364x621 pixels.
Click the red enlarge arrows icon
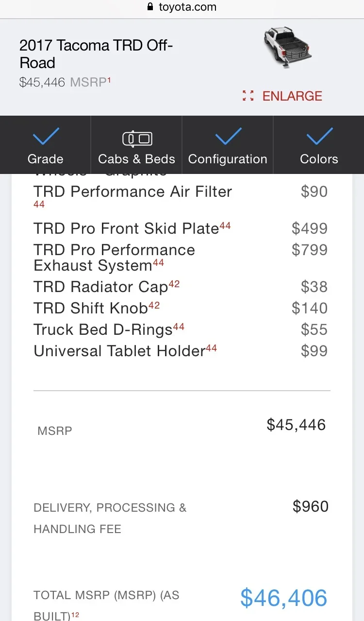pyautogui.click(x=248, y=96)
